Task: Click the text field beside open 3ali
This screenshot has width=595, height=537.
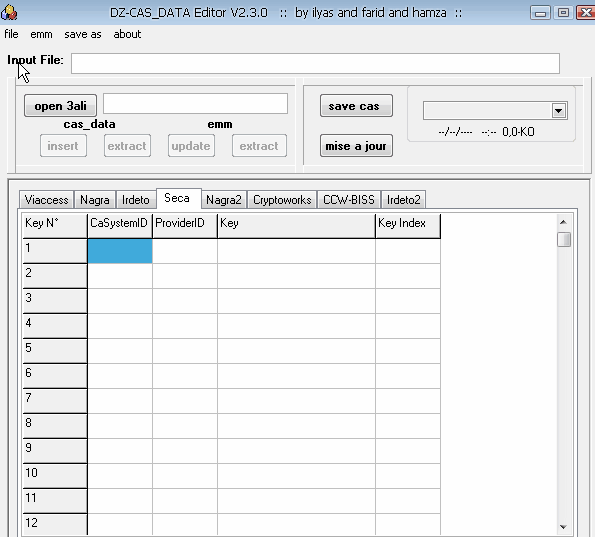Action: (x=195, y=104)
